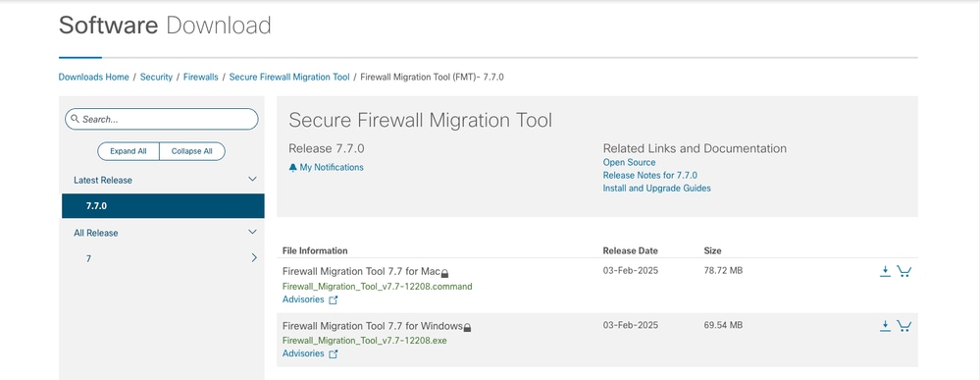Click the Release Date column header
Viewport: 980px width, 380px height.
[x=630, y=250]
